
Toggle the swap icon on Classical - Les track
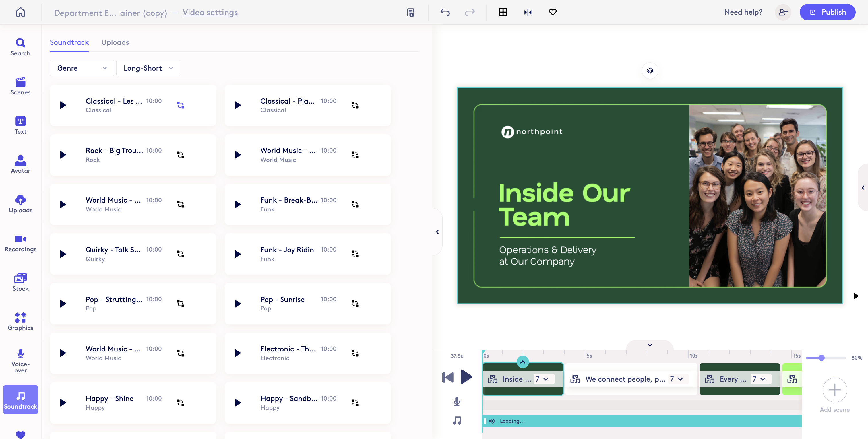click(x=180, y=106)
